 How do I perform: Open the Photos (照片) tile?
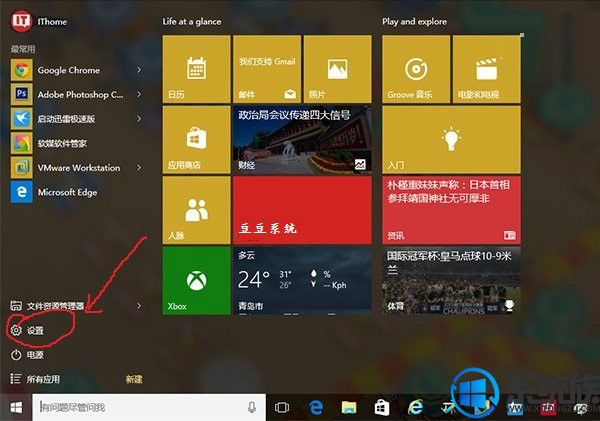[338, 69]
